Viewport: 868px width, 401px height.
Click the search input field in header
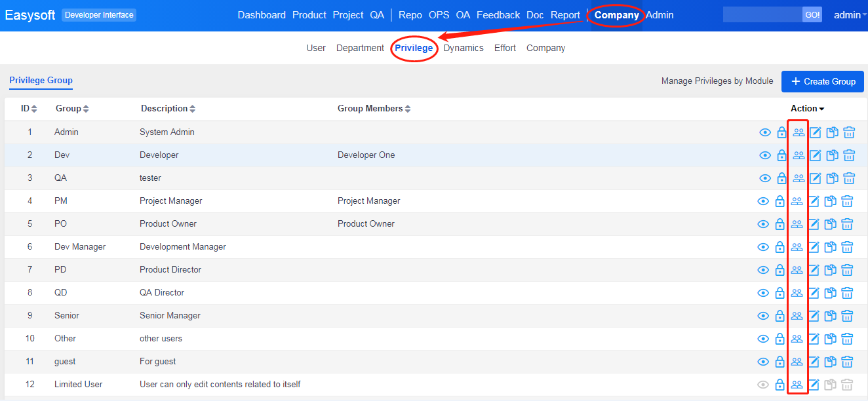(762, 15)
